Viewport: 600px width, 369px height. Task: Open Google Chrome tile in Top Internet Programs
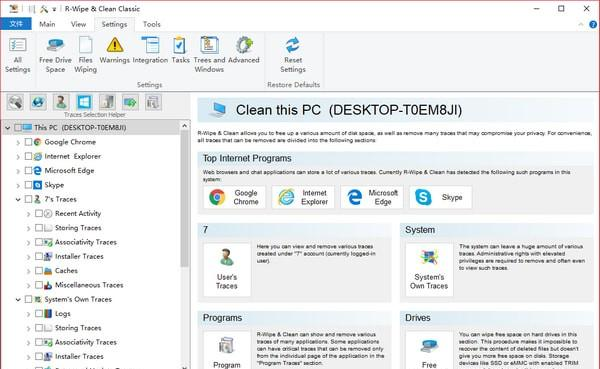click(x=234, y=197)
